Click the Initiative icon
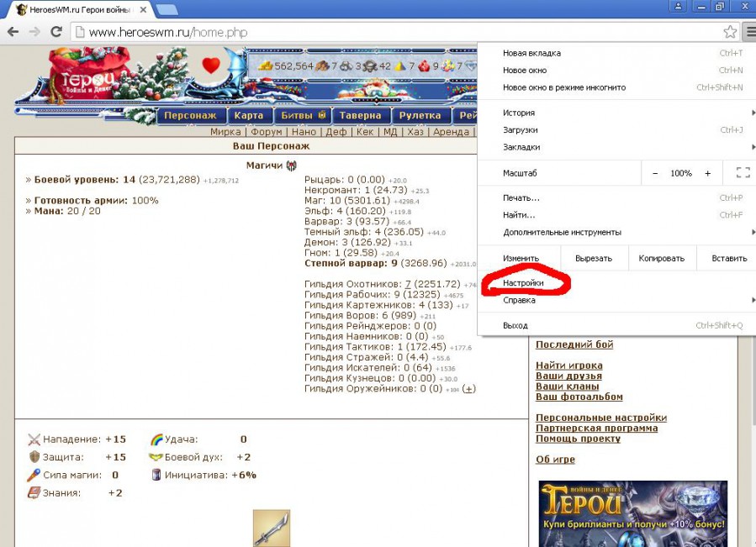The width and height of the screenshot is (756, 547). click(156, 475)
